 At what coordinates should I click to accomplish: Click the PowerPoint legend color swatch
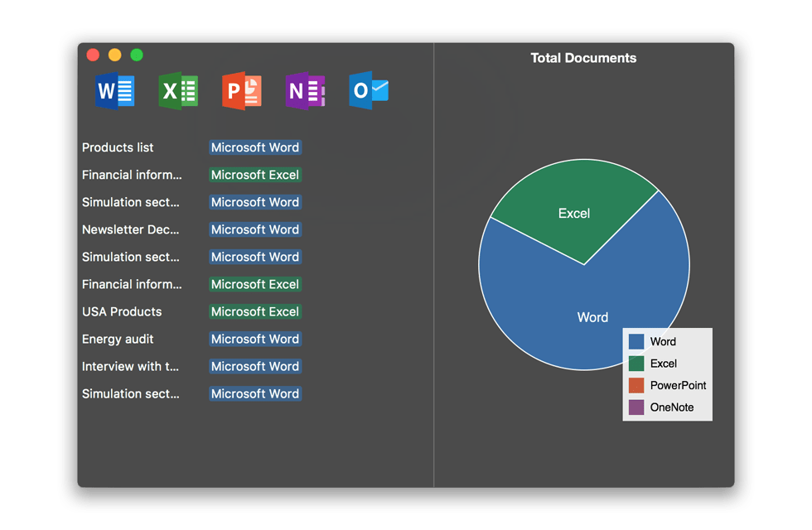[636, 386]
